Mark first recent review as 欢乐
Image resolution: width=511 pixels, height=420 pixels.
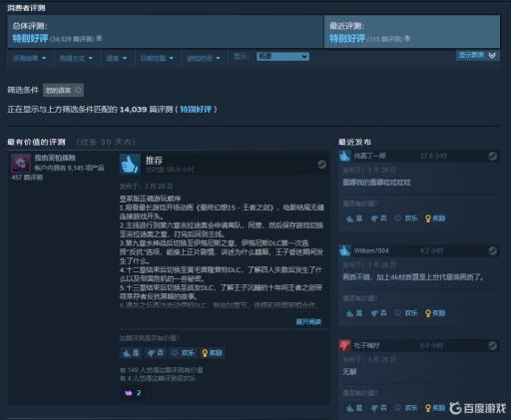point(406,218)
